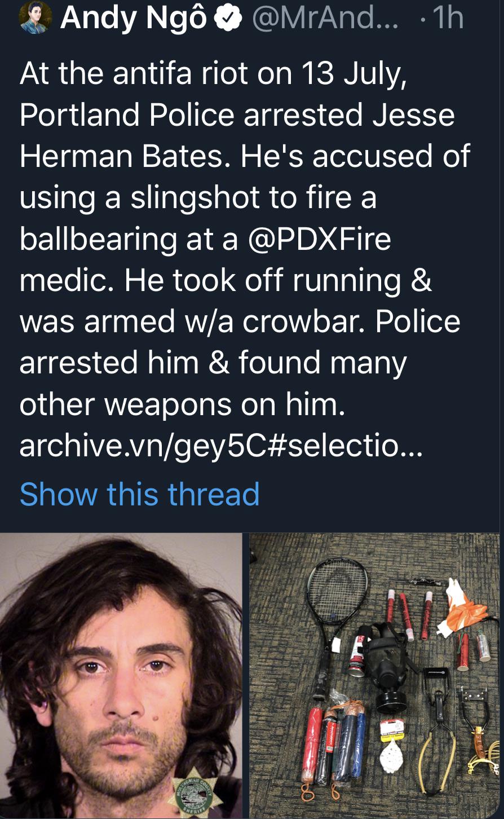The image size is (504, 819).
Task: Open the @PDXFire mention
Action: tap(318, 239)
